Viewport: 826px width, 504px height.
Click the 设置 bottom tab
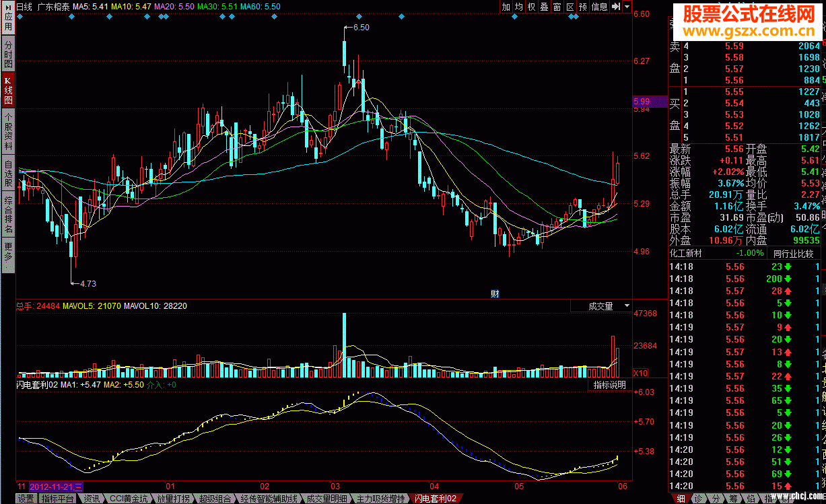coord(26,499)
